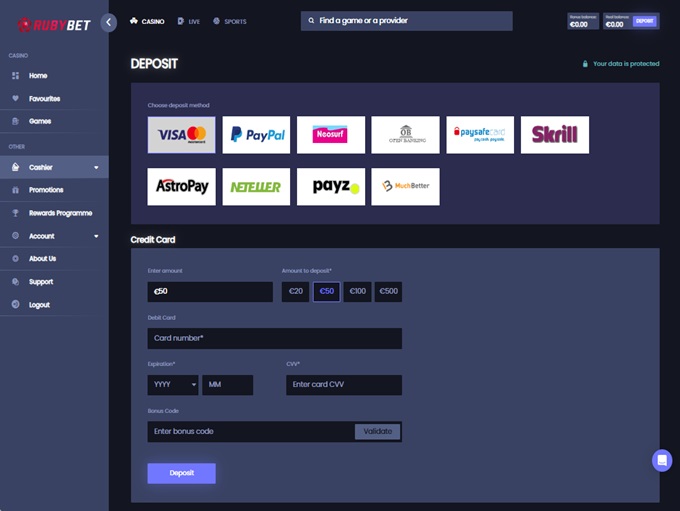680x511 pixels.
Task: Switch to the Live tab
Action: pos(188,21)
